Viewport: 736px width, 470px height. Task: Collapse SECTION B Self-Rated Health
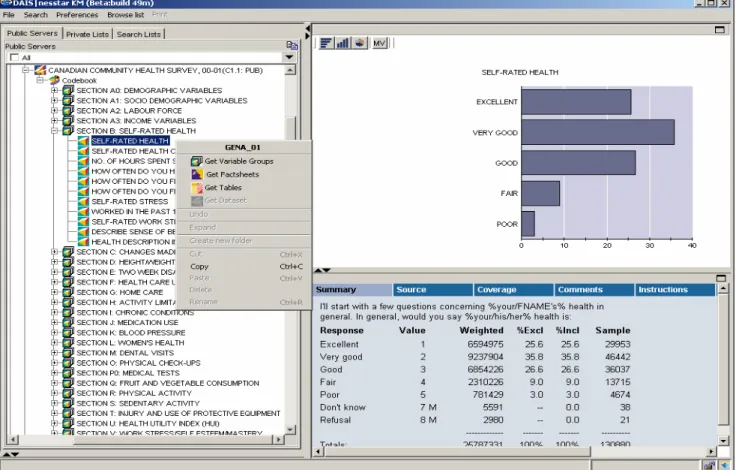(x=54, y=131)
